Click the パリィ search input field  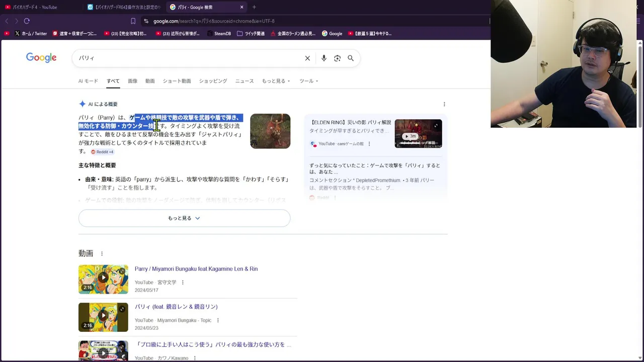(x=189, y=58)
